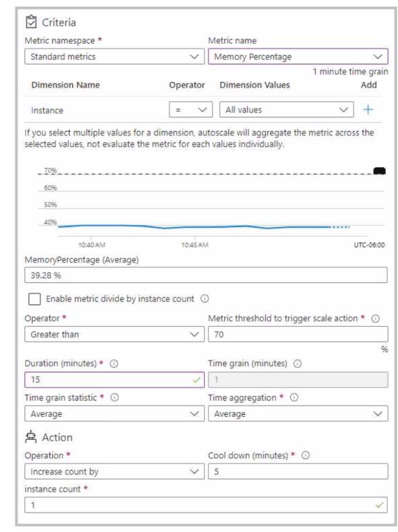Expand the All values dimension dropdown
398x532 pixels.
click(x=286, y=110)
